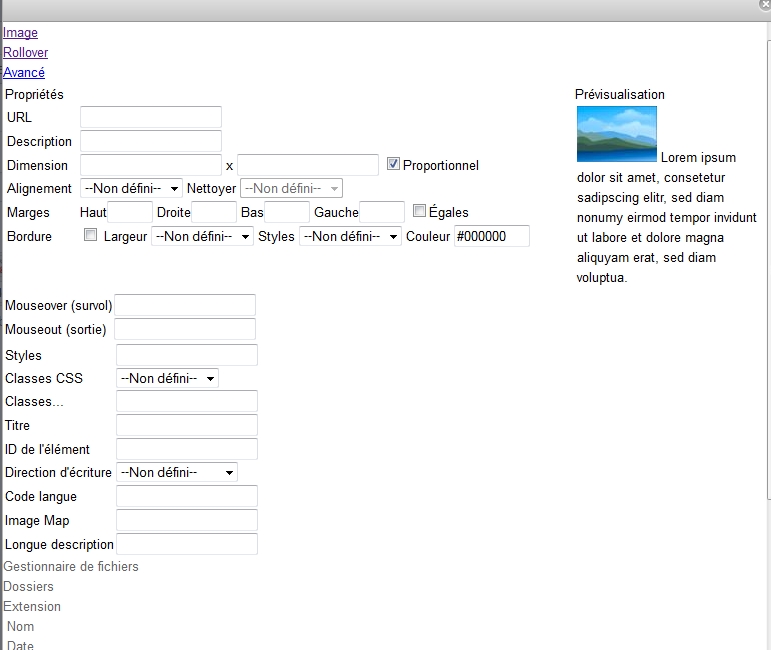Click the Titre text field
The image size is (771, 650).
187,425
